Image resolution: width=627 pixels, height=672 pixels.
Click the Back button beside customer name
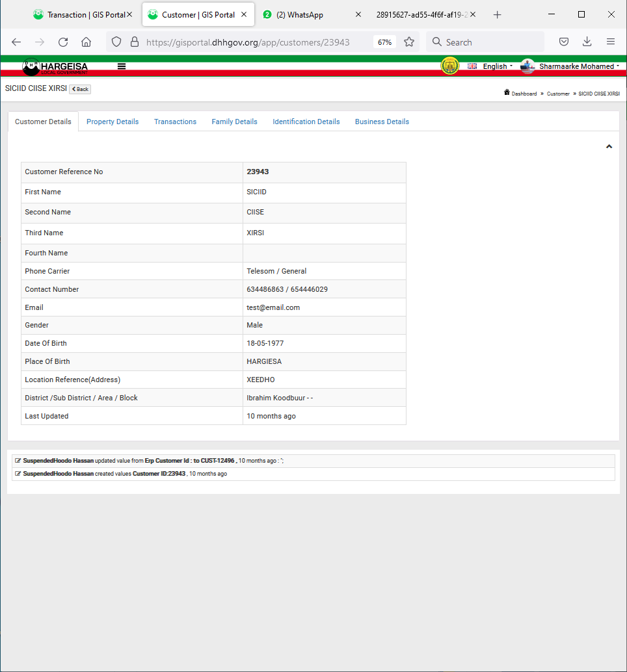(80, 89)
